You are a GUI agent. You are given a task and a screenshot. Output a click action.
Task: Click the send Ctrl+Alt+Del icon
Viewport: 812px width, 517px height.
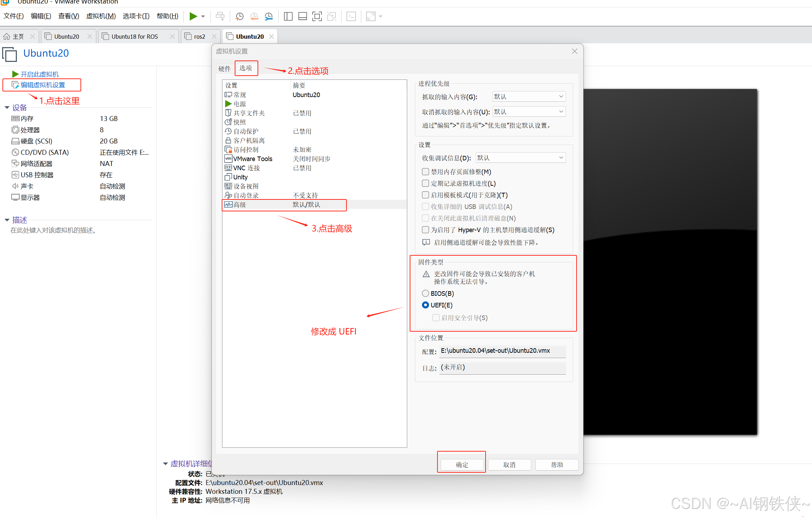[x=220, y=16]
